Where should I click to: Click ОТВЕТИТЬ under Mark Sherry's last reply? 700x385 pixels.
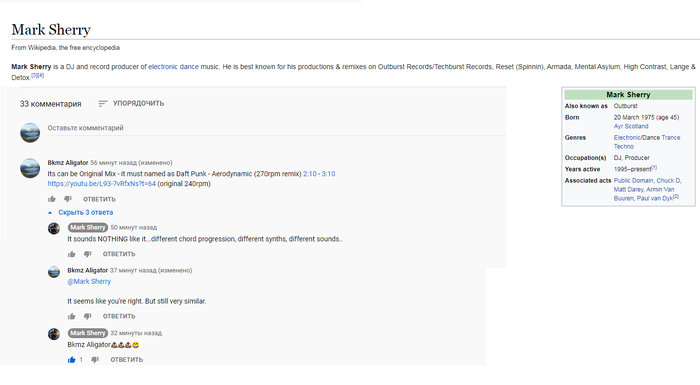(x=127, y=360)
